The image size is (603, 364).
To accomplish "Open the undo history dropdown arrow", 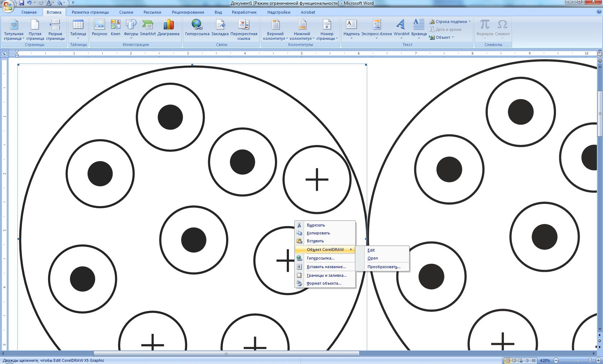I will click(x=34, y=3).
